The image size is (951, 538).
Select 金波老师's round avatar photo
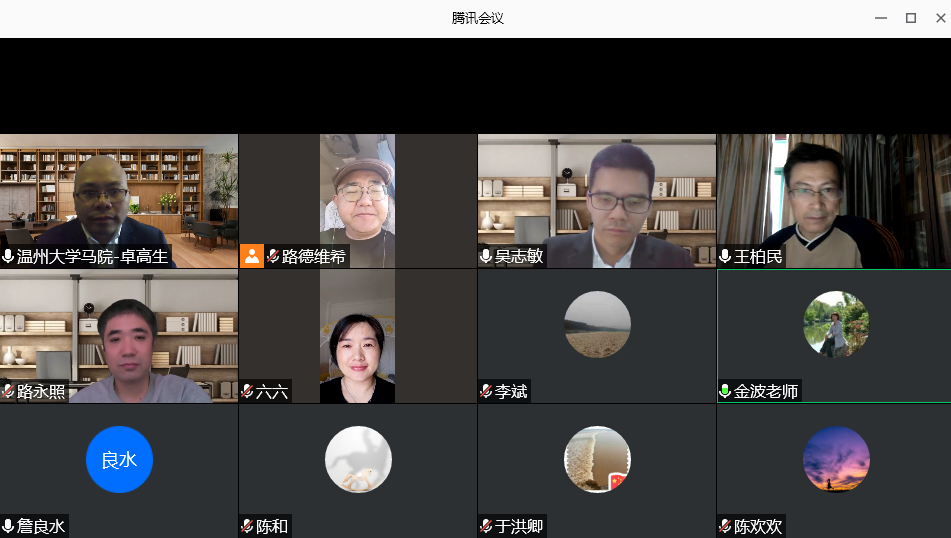tap(836, 325)
